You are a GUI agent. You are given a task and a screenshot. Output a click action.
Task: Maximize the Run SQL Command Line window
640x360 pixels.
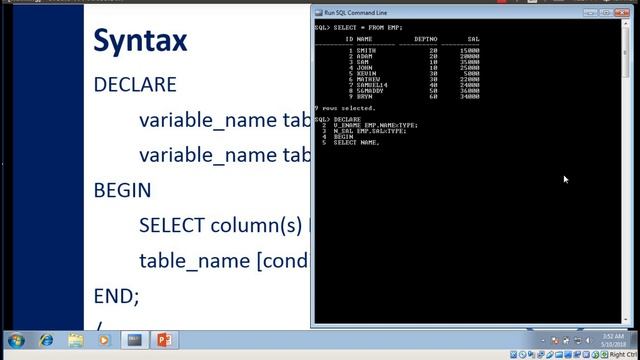click(606, 13)
